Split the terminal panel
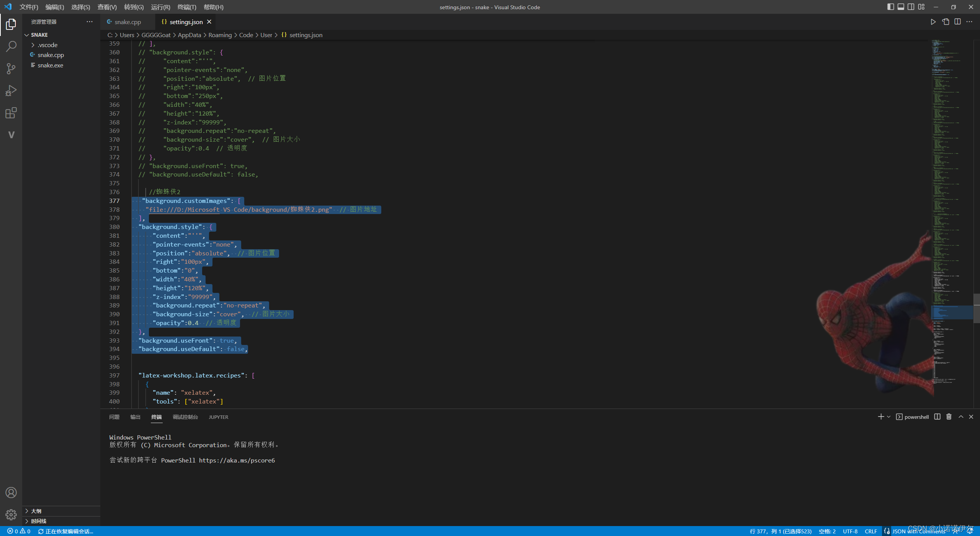The height and width of the screenshot is (536, 980). click(x=937, y=417)
